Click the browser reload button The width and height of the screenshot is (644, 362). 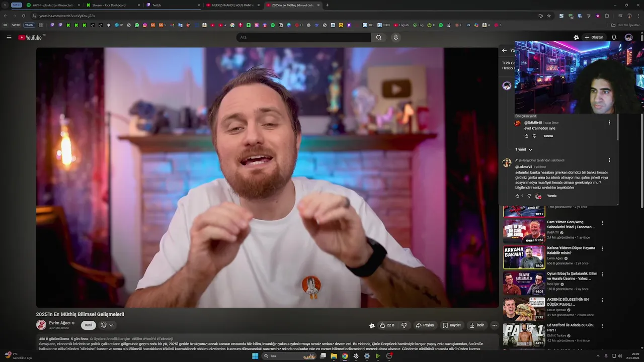pyautogui.click(x=23, y=16)
